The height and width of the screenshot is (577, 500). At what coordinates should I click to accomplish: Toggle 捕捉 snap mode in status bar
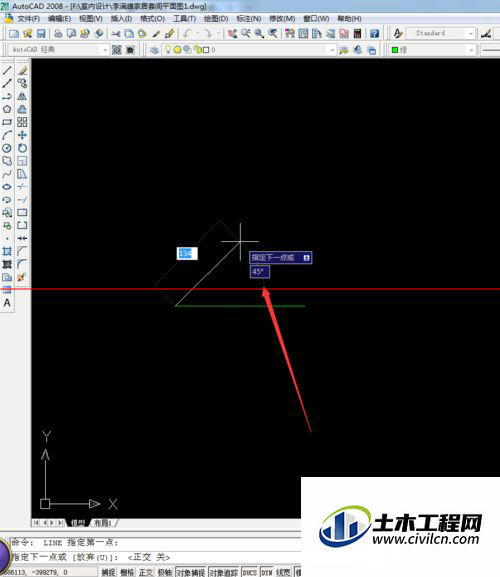(x=108, y=572)
